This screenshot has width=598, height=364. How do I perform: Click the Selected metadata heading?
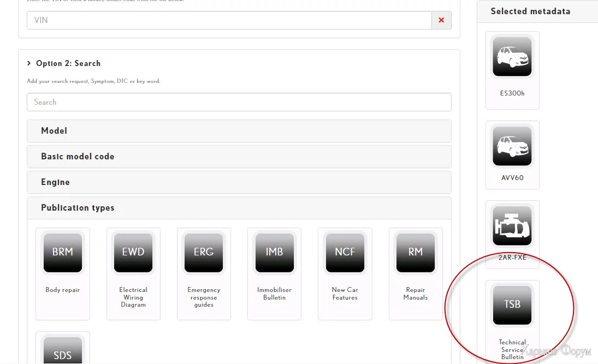click(530, 11)
